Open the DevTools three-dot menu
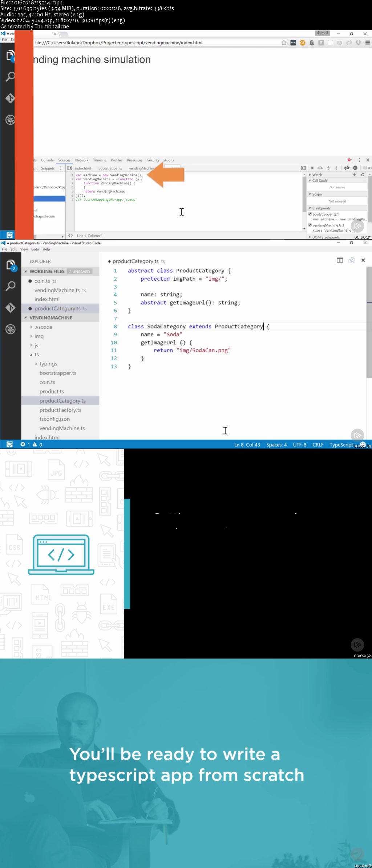The image size is (372, 868). (x=360, y=160)
